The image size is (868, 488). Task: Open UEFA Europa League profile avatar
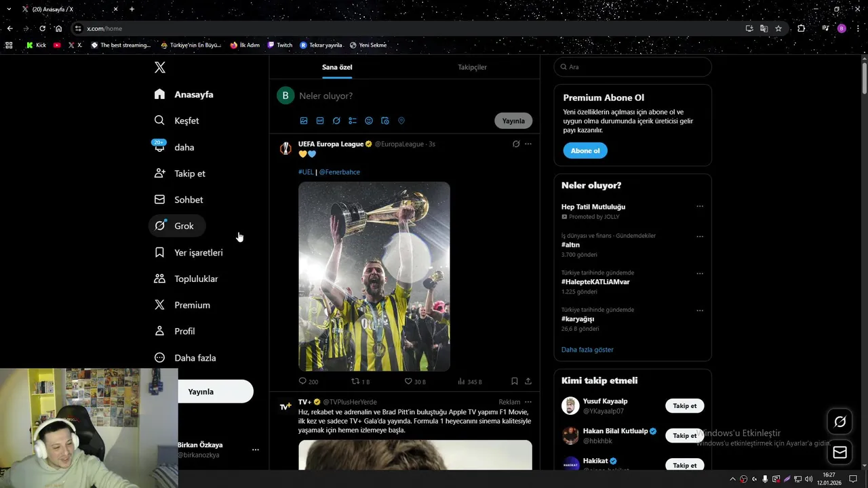coord(285,148)
